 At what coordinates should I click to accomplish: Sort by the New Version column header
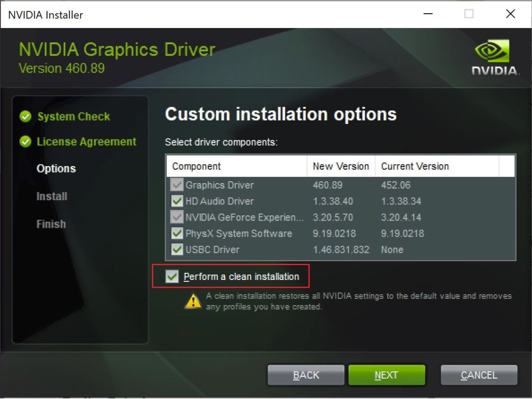pos(341,167)
